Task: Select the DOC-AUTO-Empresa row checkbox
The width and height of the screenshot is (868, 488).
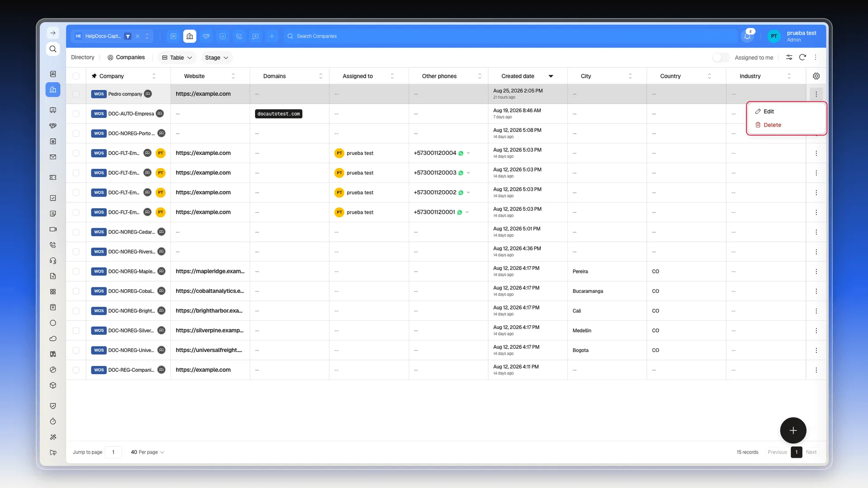Action: pos(76,114)
